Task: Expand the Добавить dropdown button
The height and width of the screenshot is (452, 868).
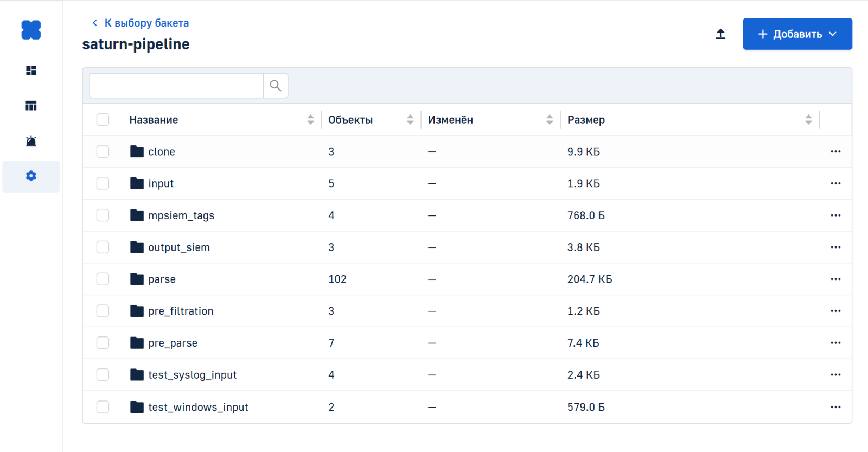Action: [797, 34]
